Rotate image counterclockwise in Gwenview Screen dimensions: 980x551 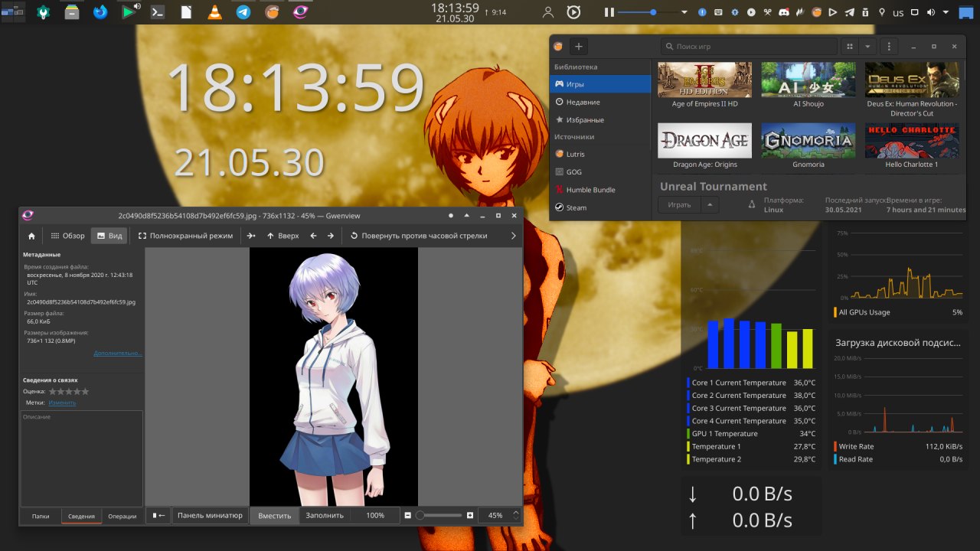[419, 236]
